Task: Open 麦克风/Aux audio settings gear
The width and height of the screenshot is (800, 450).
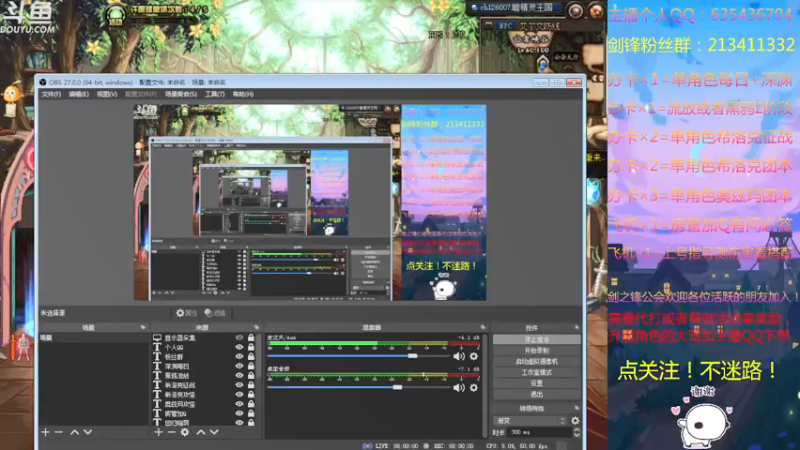Action: pyautogui.click(x=473, y=356)
